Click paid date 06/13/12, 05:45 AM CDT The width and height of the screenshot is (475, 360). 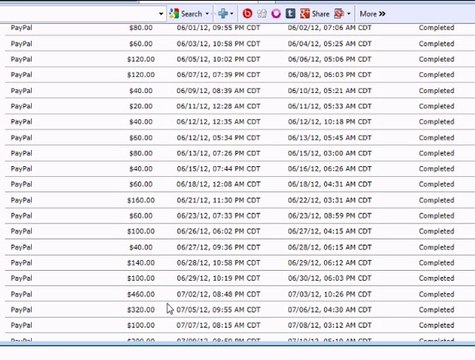point(329,138)
